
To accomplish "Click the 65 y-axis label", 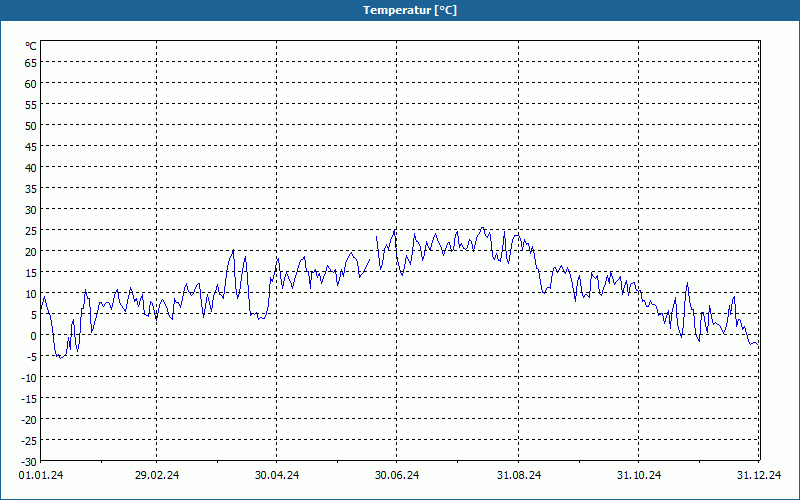I will (x=31, y=63).
